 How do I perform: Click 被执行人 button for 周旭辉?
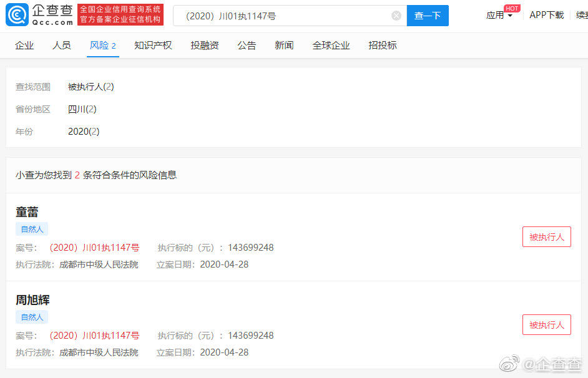coord(546,324)
